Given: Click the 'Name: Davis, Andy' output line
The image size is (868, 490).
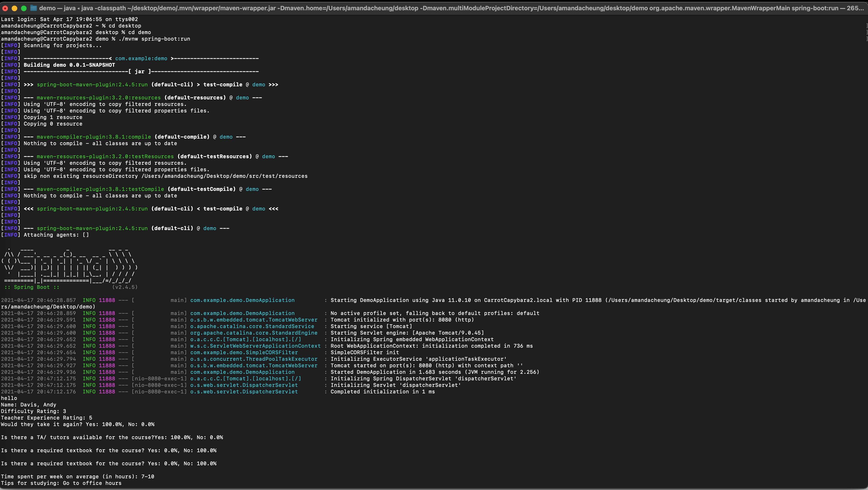Looking at the screenshot, I should point(28,405).
